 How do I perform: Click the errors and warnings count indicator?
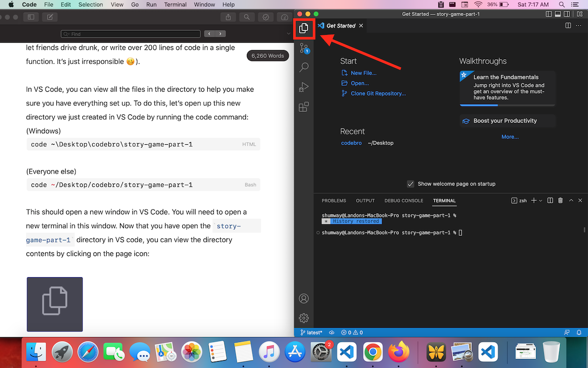352,332
